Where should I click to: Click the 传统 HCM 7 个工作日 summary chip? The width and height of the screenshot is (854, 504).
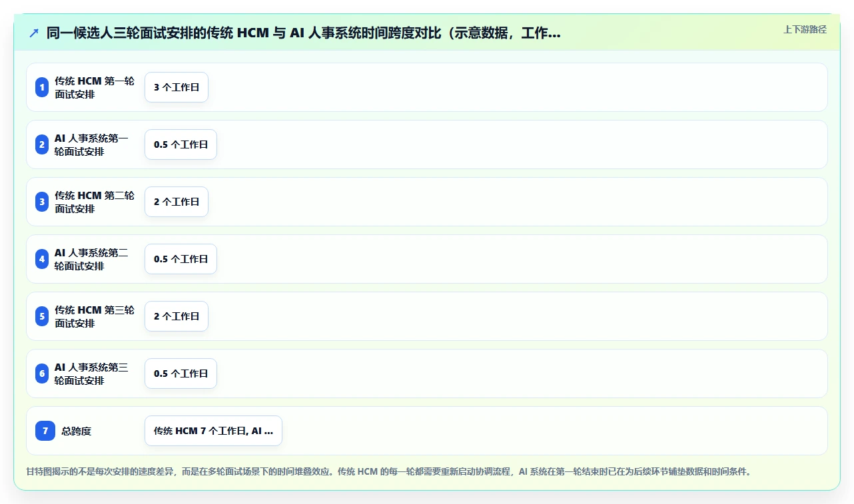click(x=213, y=431)
